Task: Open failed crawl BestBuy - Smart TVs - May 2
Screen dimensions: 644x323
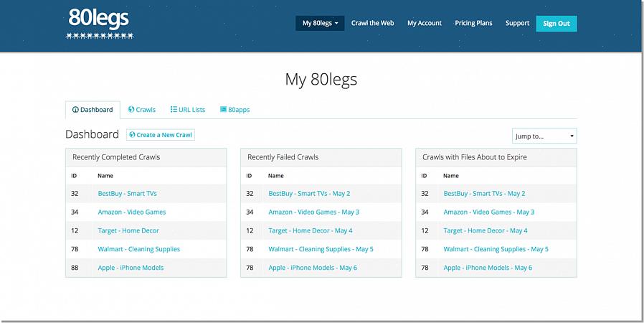Action: [x=309, y=194]
